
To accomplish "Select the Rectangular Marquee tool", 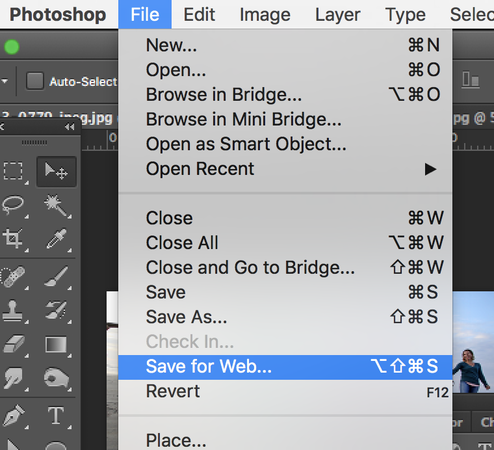I will (13, 171).
